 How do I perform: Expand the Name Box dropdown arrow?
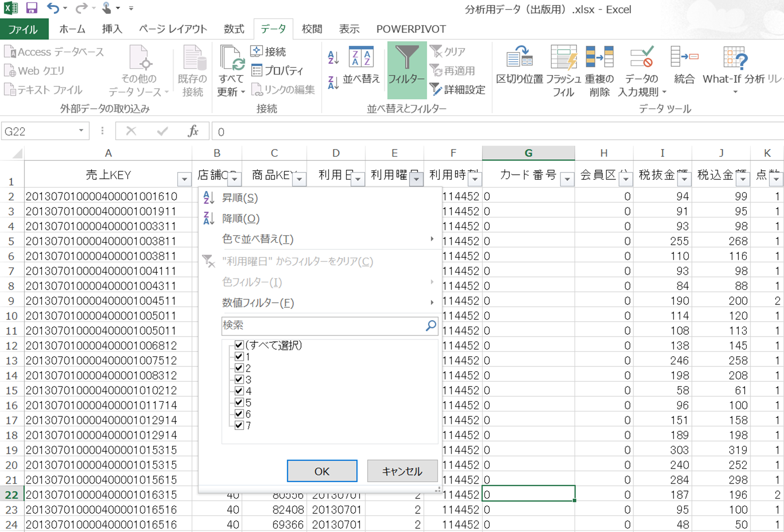pos(81,131)
